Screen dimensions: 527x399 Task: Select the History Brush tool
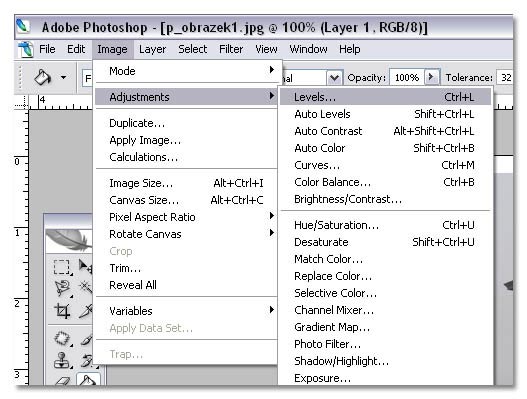tap(87, 361)
